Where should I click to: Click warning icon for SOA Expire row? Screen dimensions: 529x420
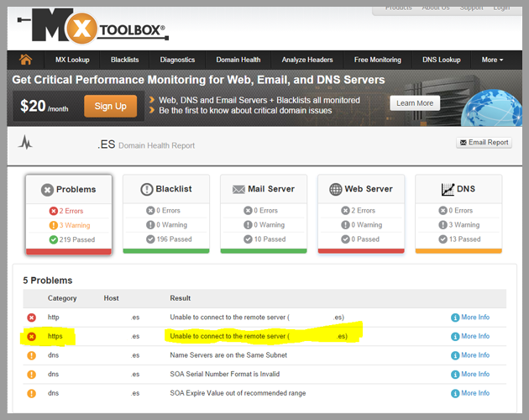pyautogui.click(x=31, y=393)
